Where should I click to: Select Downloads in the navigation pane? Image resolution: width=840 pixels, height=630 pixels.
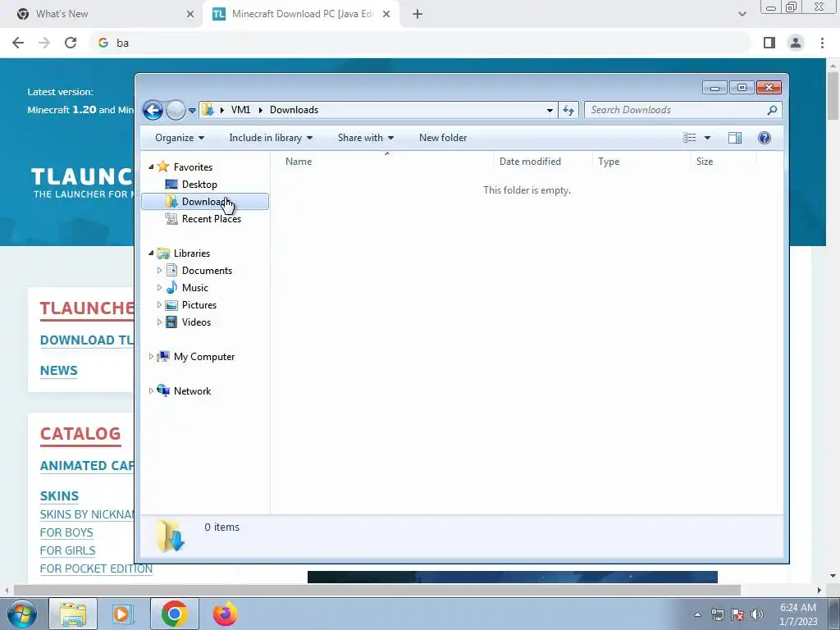click(204, 202)
